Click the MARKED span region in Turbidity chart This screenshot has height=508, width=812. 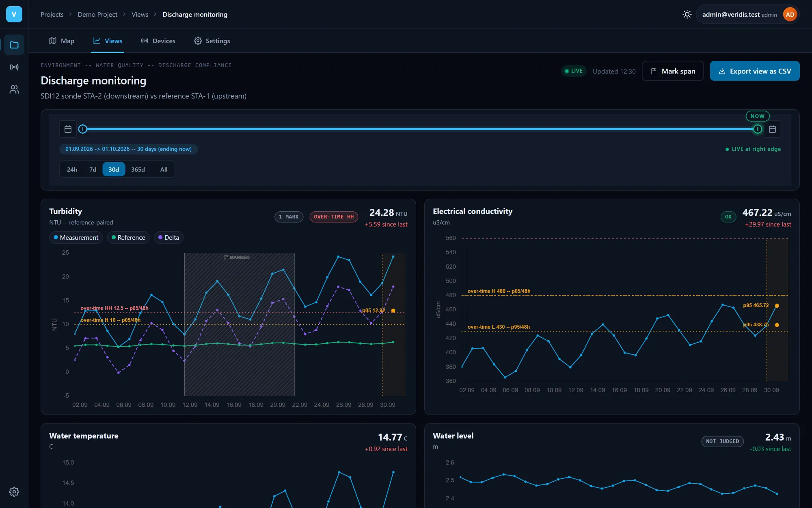[239, 324]
